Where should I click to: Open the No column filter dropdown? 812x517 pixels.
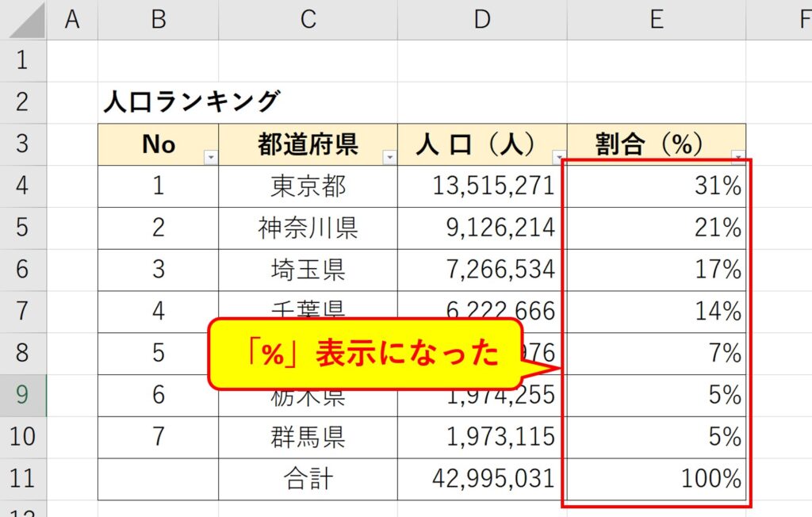pos(211,156)
